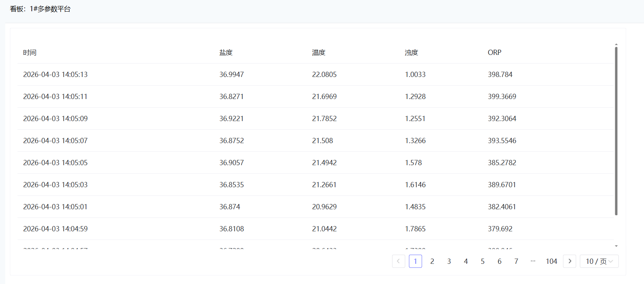Click ORP value 393.5546
The height and width of the screenshot is (284, 644).
pyautogui.click(x=502, y=141)
